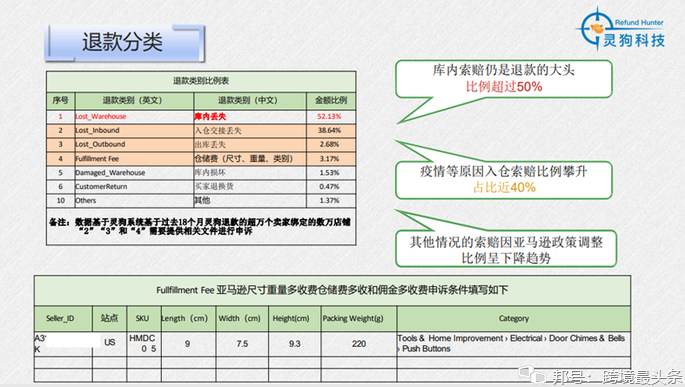Select the CustomerReturn row cell
The image size is (685, 387).
tap(134, 187)
